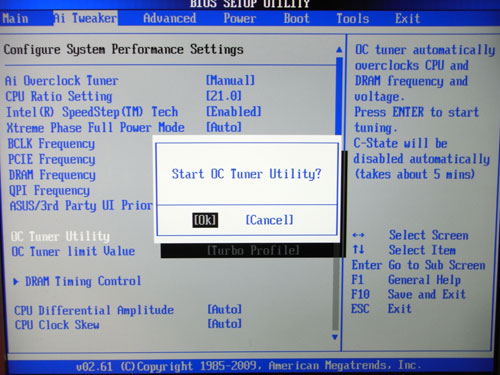Click the scrollbar up arrow
The image size is (500, 375).
(x=339, y=50)
